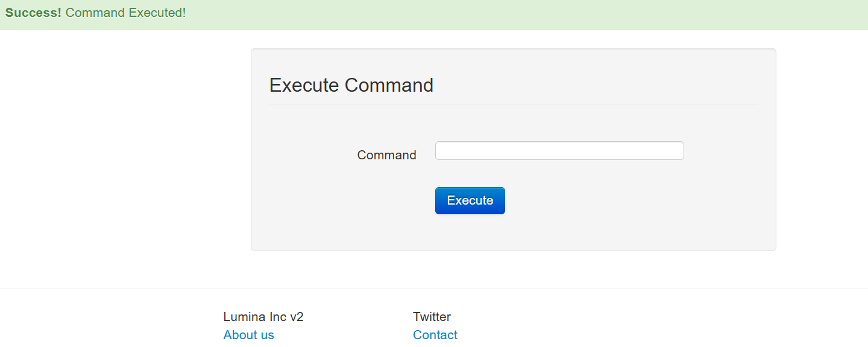
Task: Click the white margin right of the form panel
Action: (x=821, y=151)
